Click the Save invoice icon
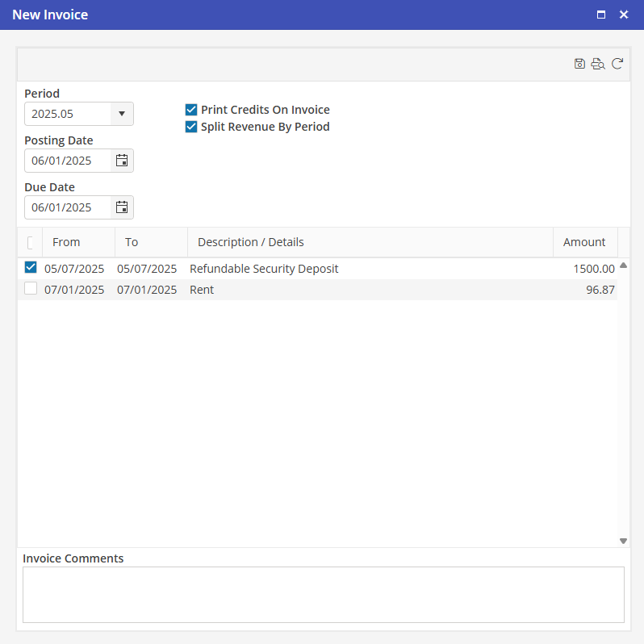The height and width of the screenshot is (644, 644). tap(579, 64)
